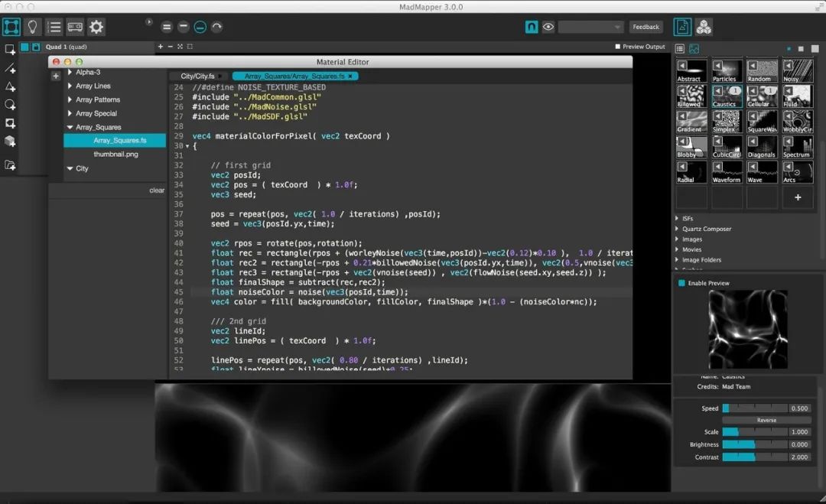Select the add triangle tool in left sidebar
This screenshot has width=826, height=504.
10,87
